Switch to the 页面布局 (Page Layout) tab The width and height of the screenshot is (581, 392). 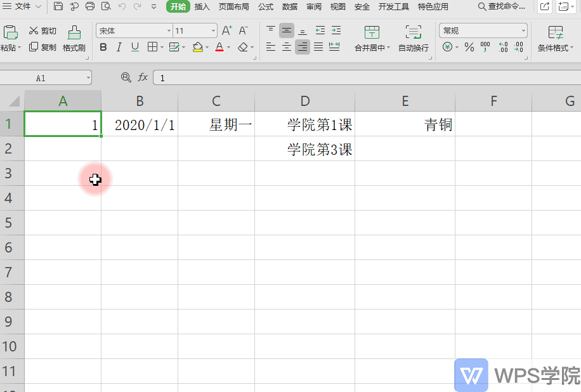233,7
